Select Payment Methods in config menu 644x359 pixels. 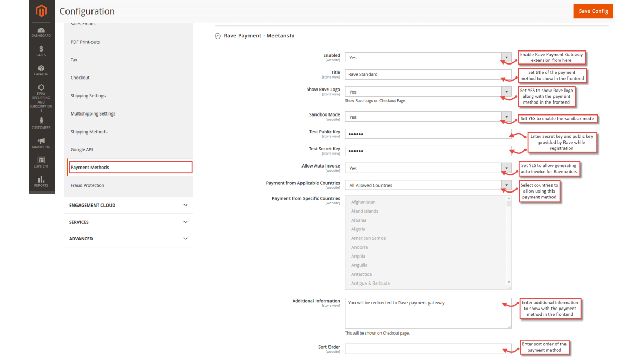pos(130,168)
